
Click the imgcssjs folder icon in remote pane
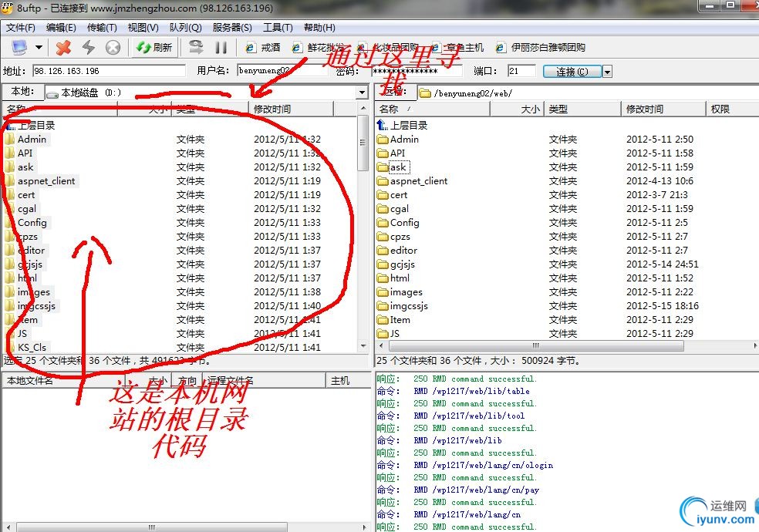383,306
